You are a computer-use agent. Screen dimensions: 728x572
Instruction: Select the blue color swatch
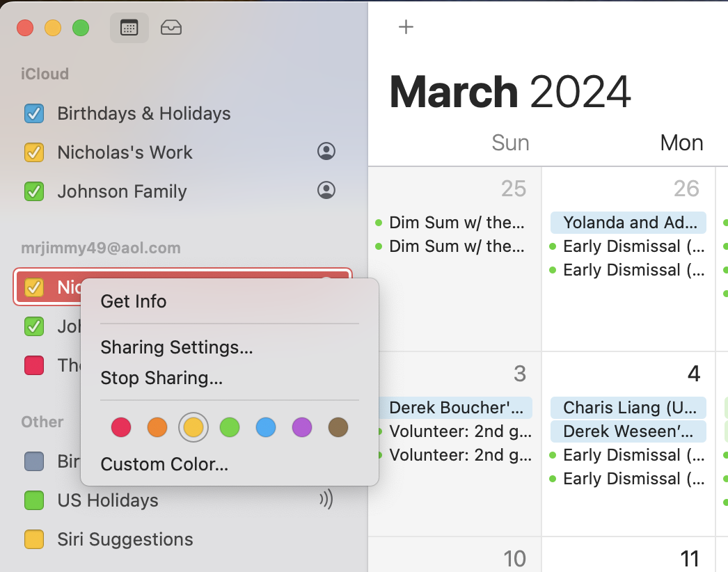[x=266, y=427]
